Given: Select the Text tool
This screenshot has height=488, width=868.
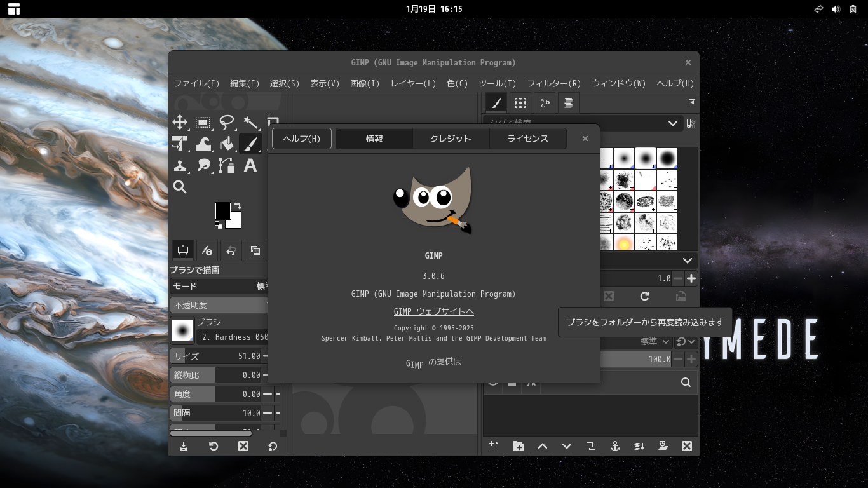Looking at the screenshot, I should click(x=250, y=166).
